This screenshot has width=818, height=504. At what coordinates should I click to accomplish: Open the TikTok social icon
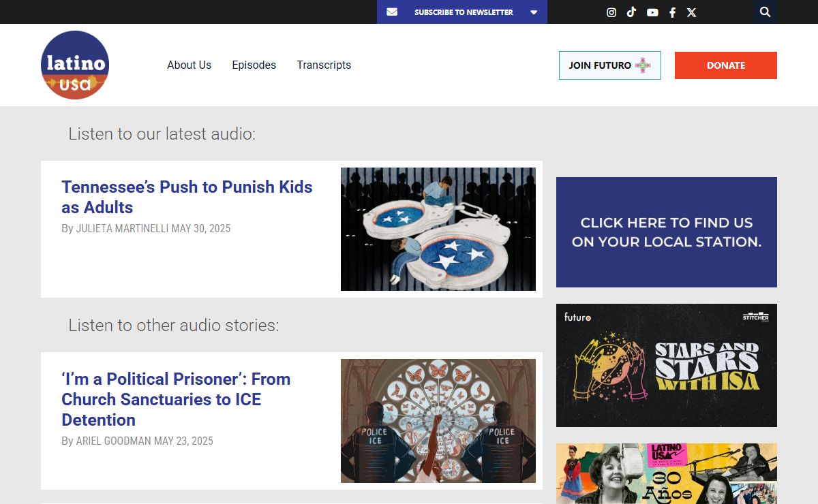click(x=631, y=12)
